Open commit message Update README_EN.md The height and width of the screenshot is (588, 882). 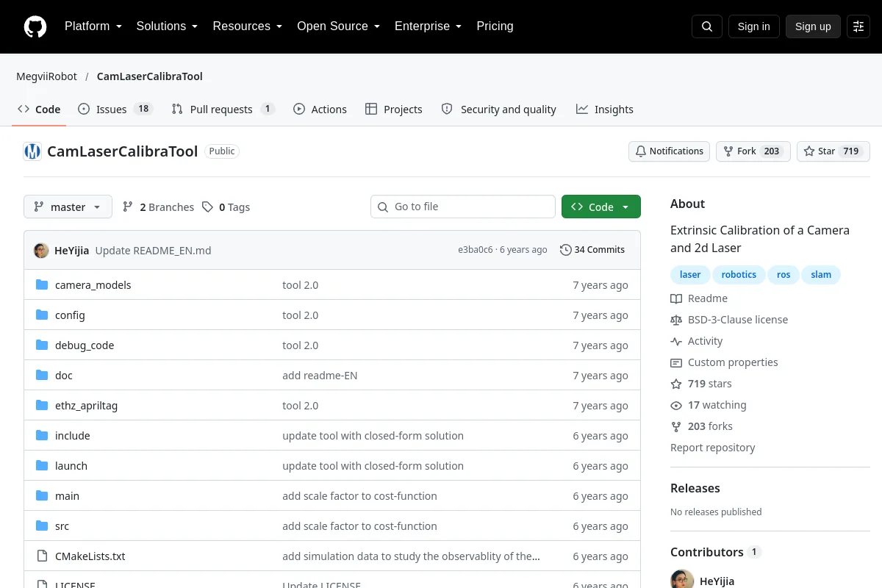click(154, 250)
